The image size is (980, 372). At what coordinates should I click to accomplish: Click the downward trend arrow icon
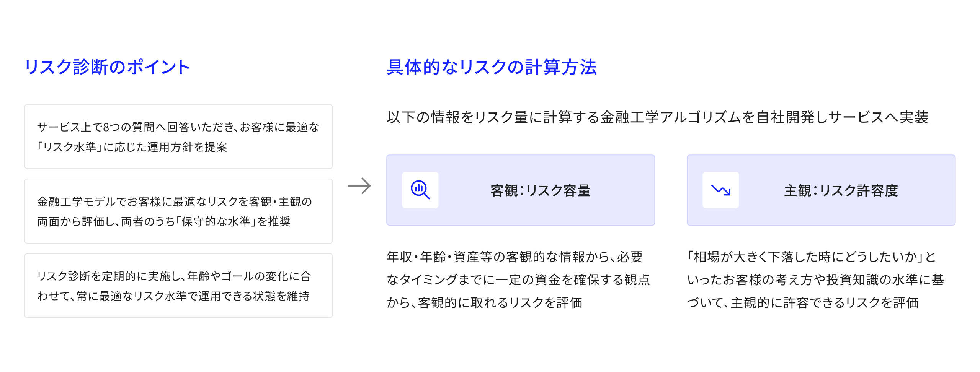tap(720, 190)
